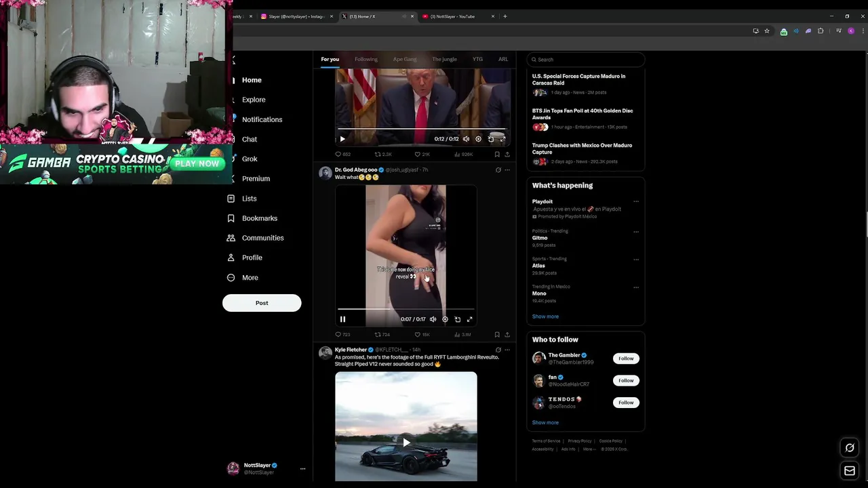This screenshot has width=868, height=488.
Task: Follow TENDOS account
Action: click(x=626, y=403)
